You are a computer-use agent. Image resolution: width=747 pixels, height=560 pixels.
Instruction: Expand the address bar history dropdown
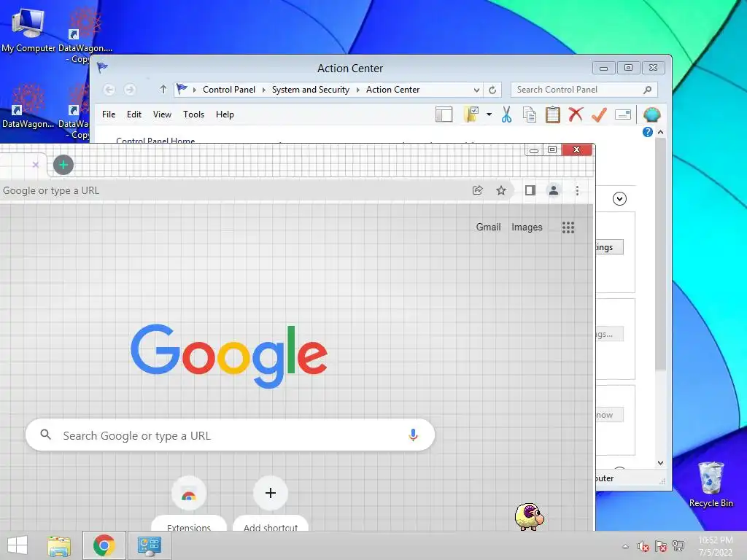click(x=476, y=90)
